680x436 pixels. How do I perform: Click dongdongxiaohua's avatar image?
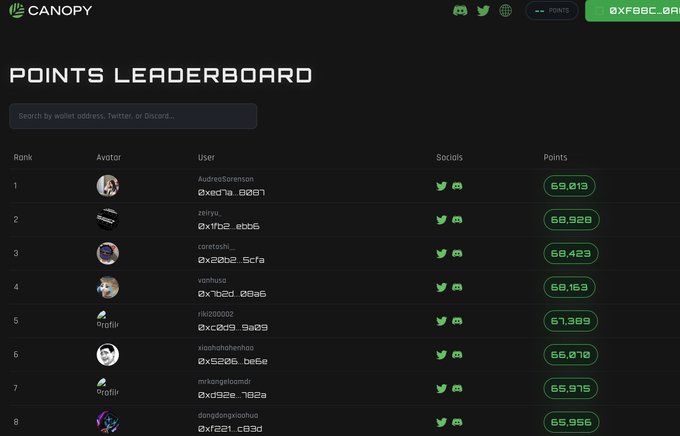coord(108,422)
